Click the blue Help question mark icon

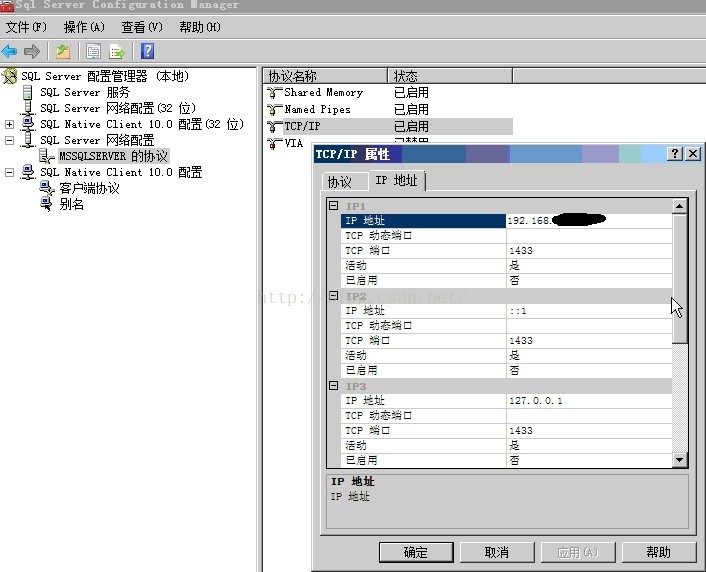pos(147,51)
